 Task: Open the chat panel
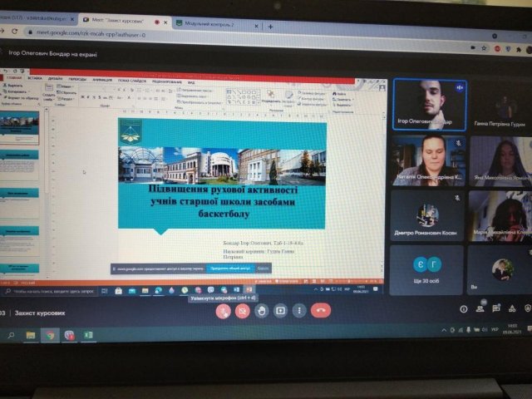(x=497, y=308)
